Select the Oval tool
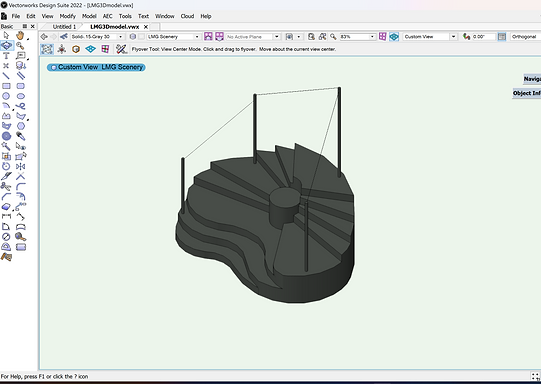Screen dimensions: 541x384 tap(20, 96)
